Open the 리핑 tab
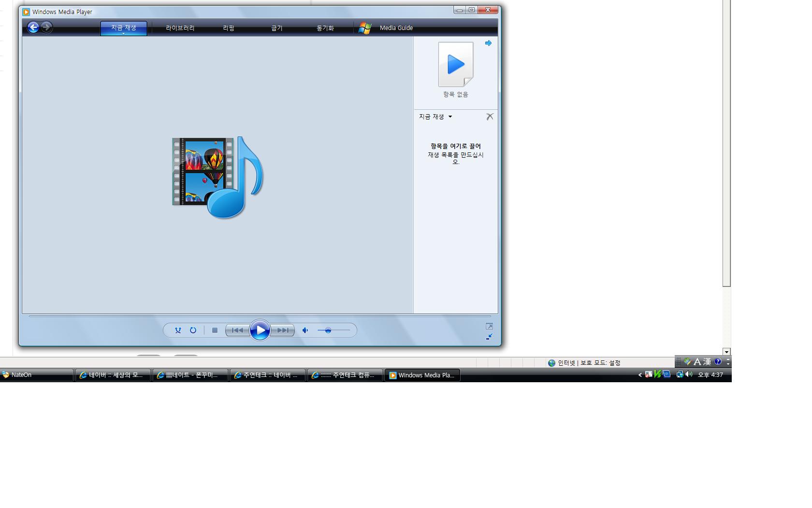This screenshot has height=508, width=812. pyautogui.click(x=229, y=28)
